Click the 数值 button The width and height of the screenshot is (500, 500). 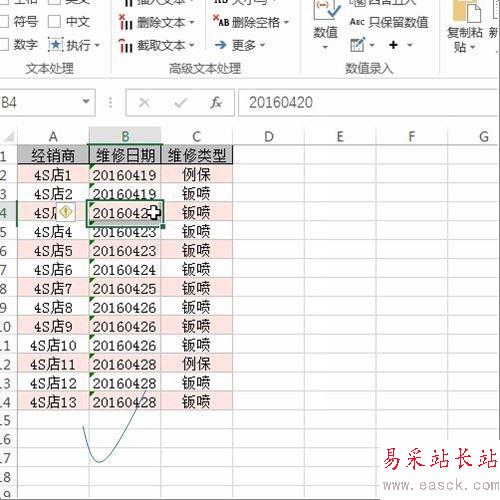coord(326,26)
